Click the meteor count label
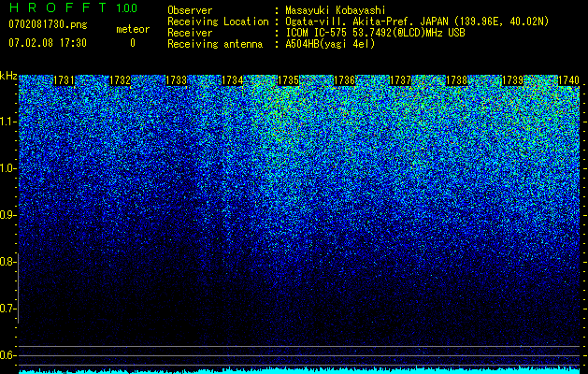 [133, 29]
